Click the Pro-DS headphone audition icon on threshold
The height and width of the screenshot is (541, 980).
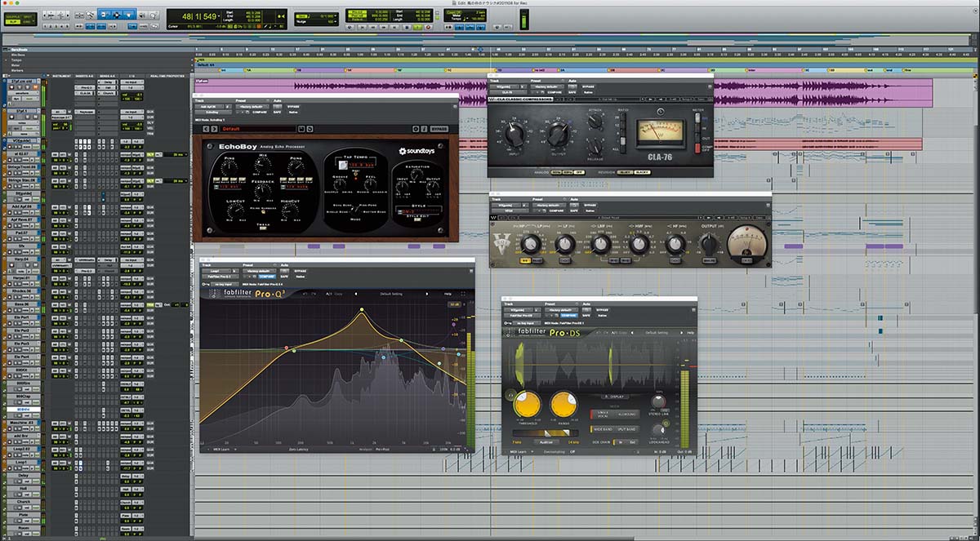coord(511,395)
